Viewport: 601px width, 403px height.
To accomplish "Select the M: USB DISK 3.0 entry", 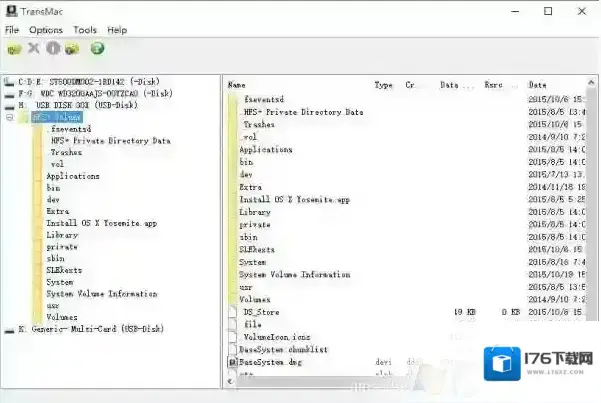I will click(x=78, y=105).
